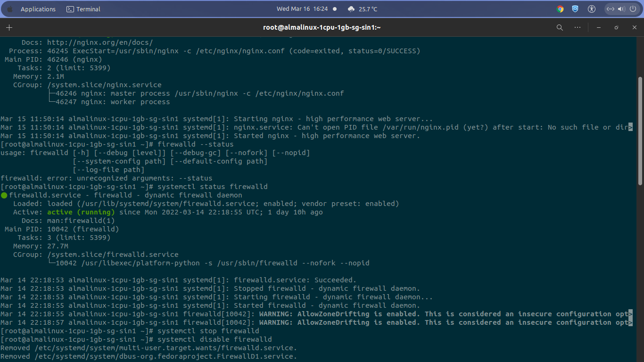Click the Terminal entry in the top panel

[83, 9]
